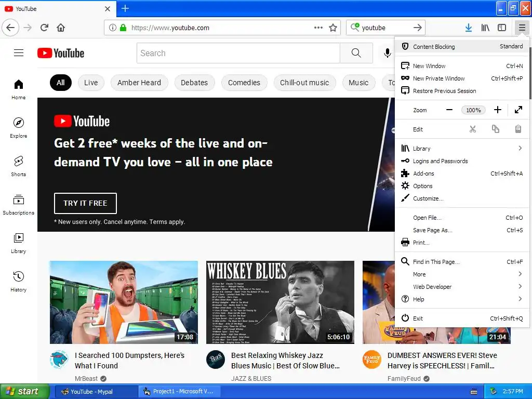Viewport: 532px width, 399px height.
Task: Click the Windows start button
Action: click(25, 392)
